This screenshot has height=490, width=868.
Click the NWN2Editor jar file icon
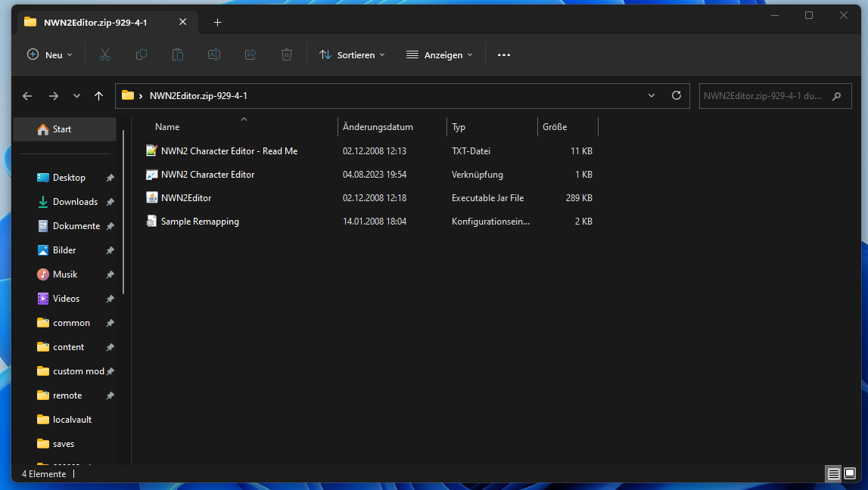151,197
